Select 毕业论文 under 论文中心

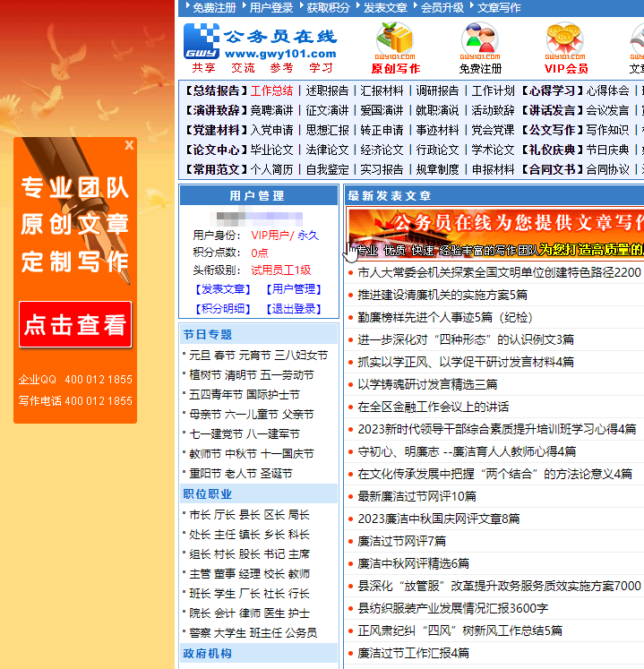point(272,150)
